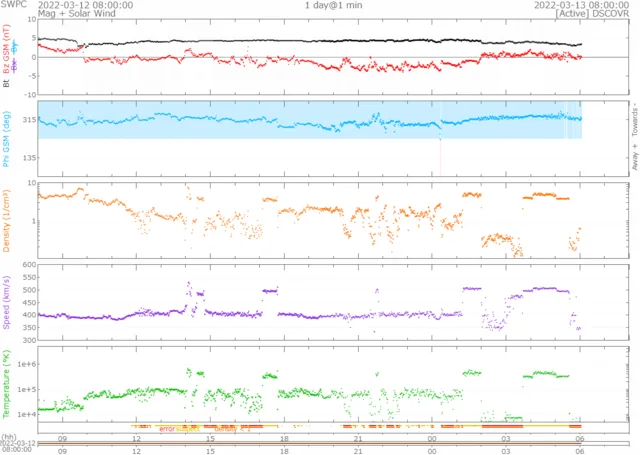The image size is (640, 455).
Task: Click the SWPC label in top-left corner
Action: [x=12, y=5]
